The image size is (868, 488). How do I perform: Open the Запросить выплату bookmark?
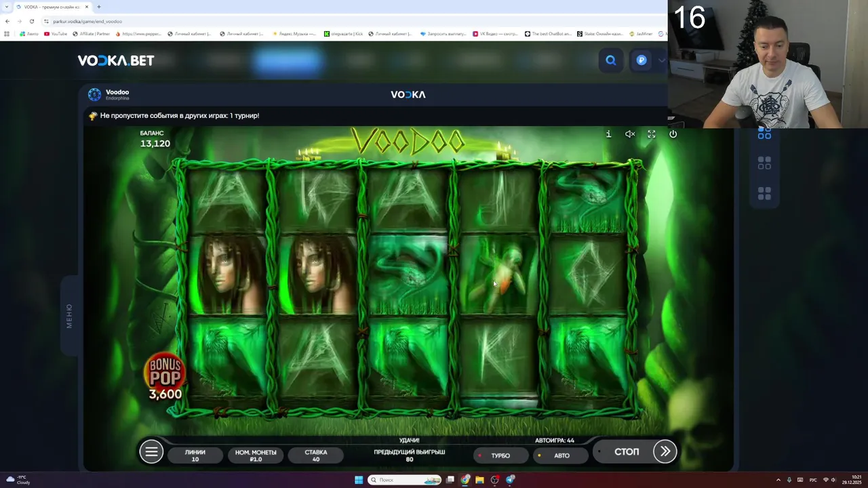pyautogui.click(x=443, y=34)
